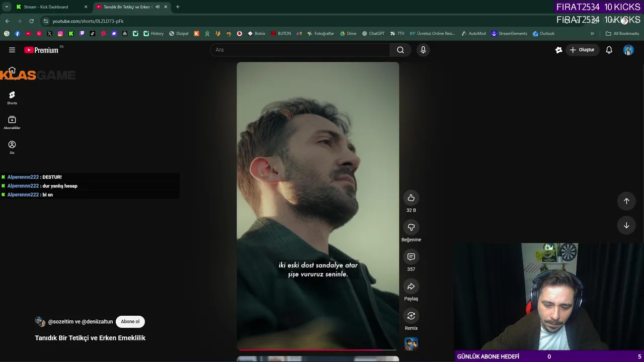The width and height of the screenshot is (644, 362).
Task: Open the Instagram bookmark
Action: coord(60,34)
